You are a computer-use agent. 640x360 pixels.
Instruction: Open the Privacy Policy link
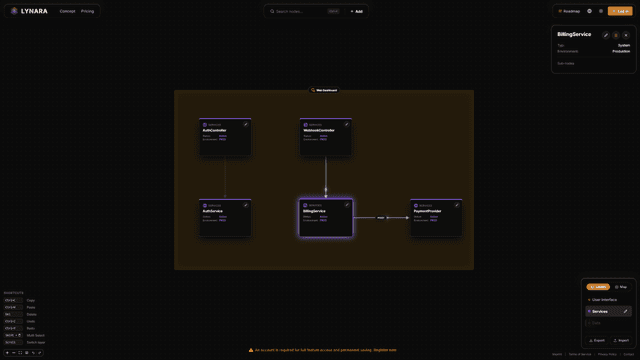click(x=607, y=354)
